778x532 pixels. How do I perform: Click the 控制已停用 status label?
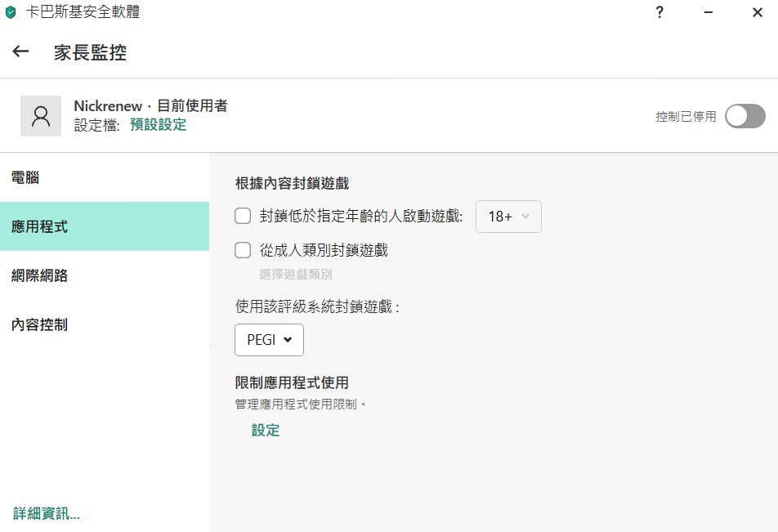pyautogui.click(x=686, y=117)
